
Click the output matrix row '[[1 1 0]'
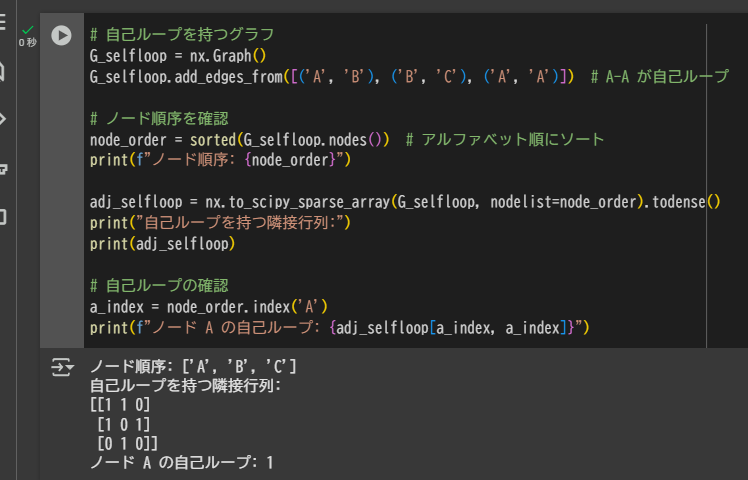click(x=120, y=405)
